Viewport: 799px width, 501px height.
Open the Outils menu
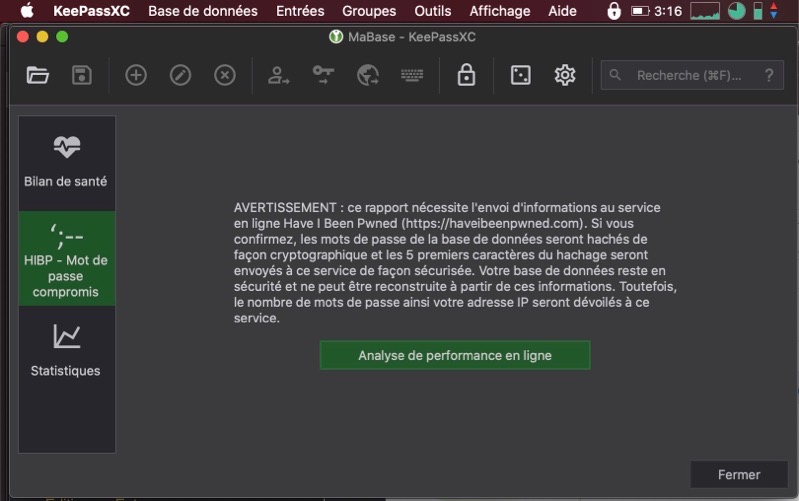433,11
